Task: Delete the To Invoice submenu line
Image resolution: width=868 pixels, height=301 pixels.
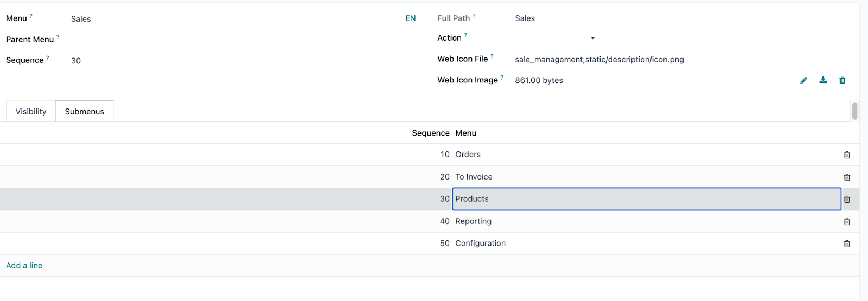Action: 847,177
